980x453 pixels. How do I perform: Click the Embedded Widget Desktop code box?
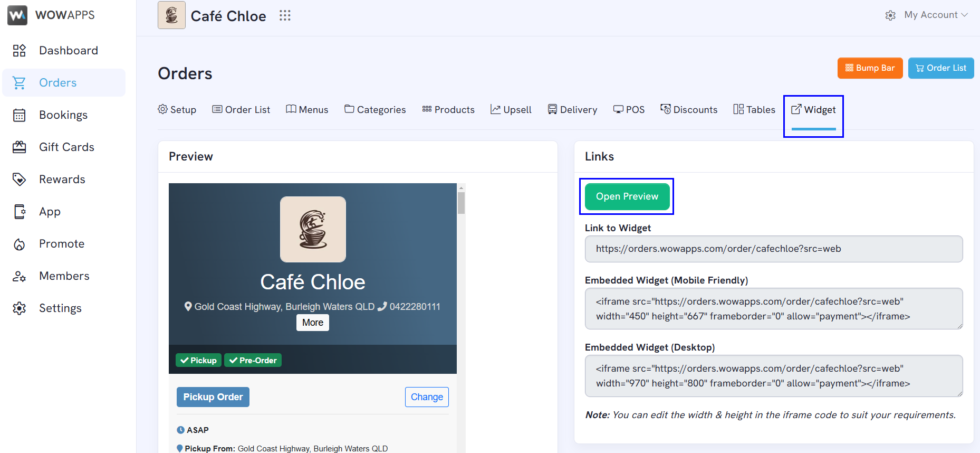[x=774, y=376]
